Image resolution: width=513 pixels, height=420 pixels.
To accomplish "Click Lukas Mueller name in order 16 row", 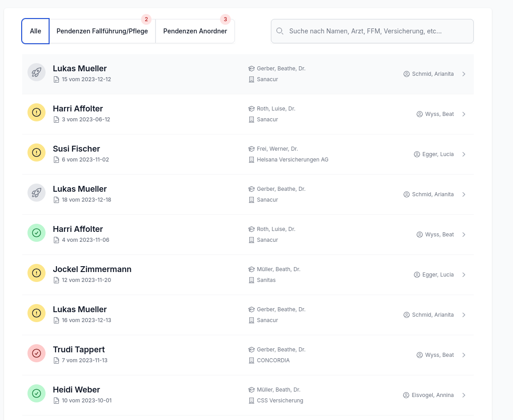I will (x=80, y=309).
